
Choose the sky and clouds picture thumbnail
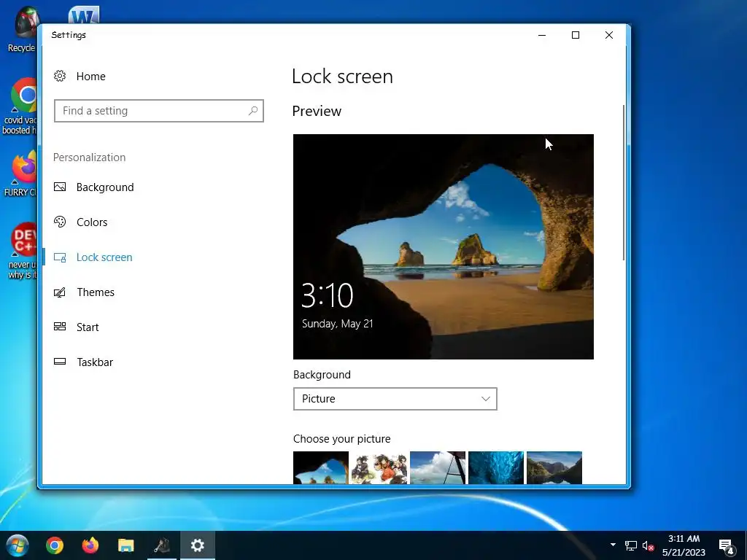[x=438, y=467]
